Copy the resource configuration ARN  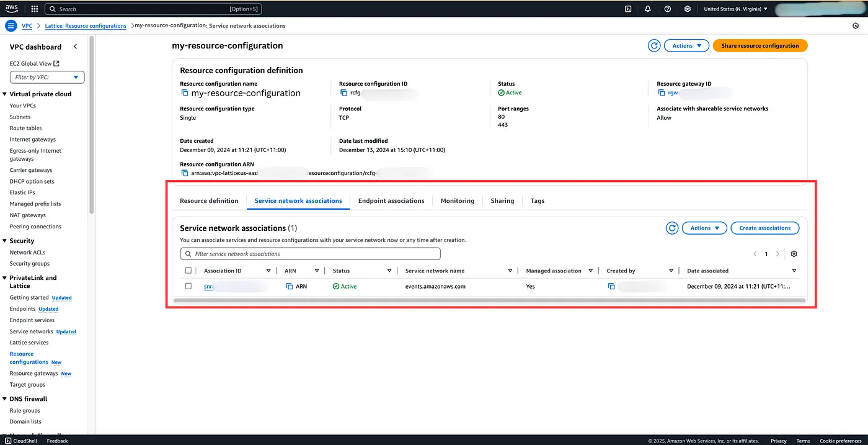coord(184,173)
